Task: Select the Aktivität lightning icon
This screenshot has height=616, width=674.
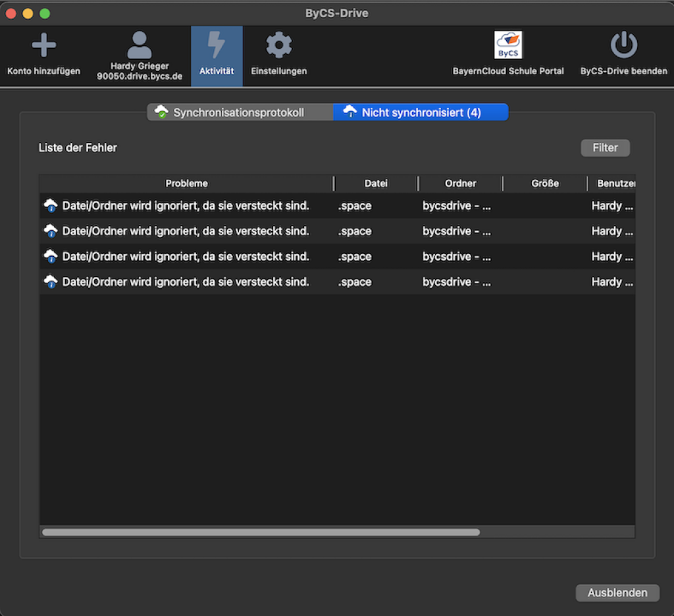Action: 217,45
